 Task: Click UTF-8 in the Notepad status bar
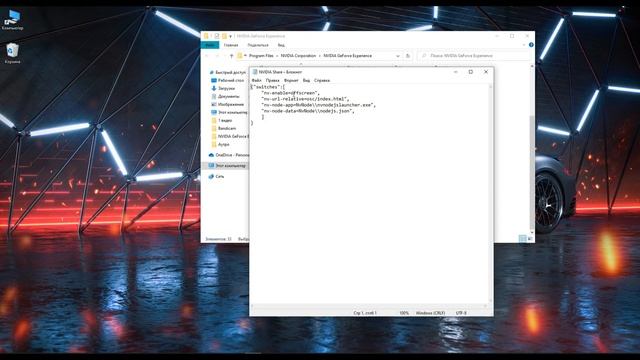point(461,313)
